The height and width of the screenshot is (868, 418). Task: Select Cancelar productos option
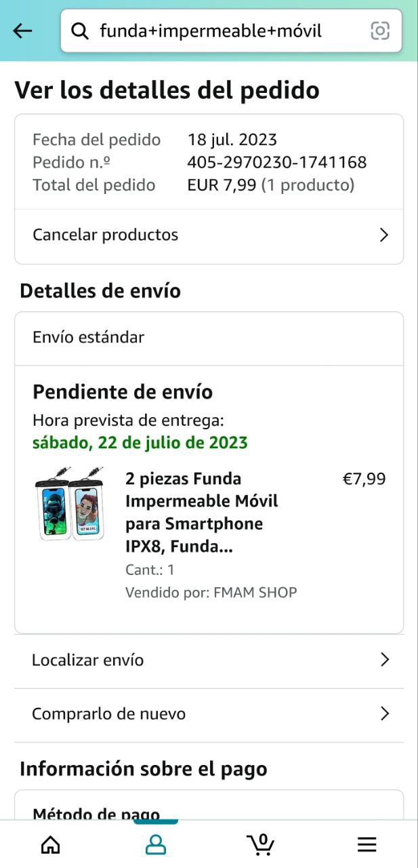[x=105, y=235]
